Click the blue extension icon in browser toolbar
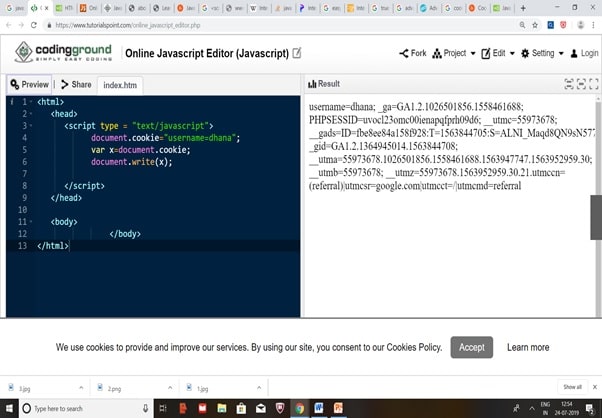 [x=551, y=25]
